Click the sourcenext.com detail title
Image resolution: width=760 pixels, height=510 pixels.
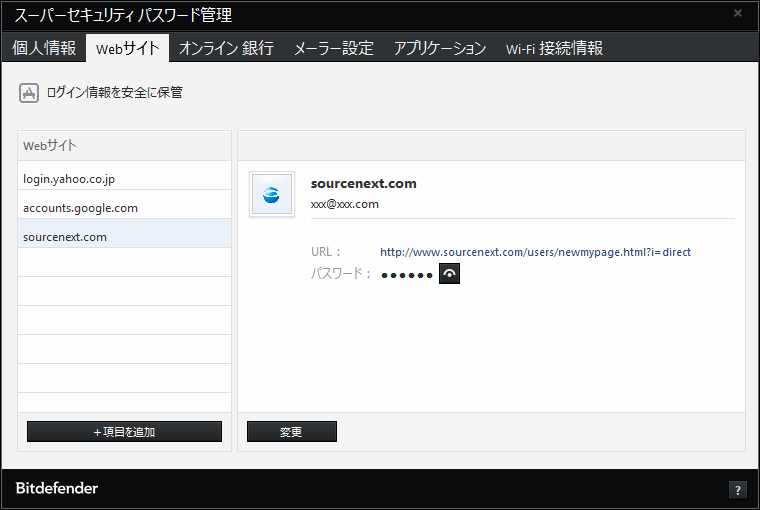[x=364, y=183]
